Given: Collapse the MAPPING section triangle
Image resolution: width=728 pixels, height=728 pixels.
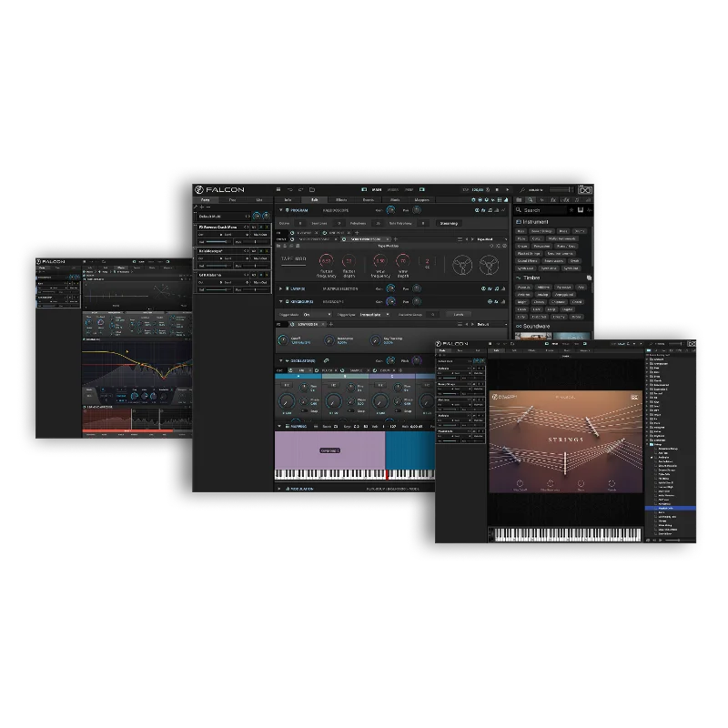Looking at the screenshot, I should click(x=279, y=426).
